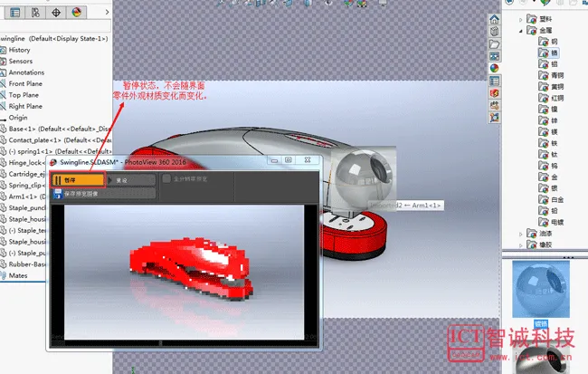588x374 pixels.
Task: Select the 油漆 paint appearance folder
Action: coord(539,234)
